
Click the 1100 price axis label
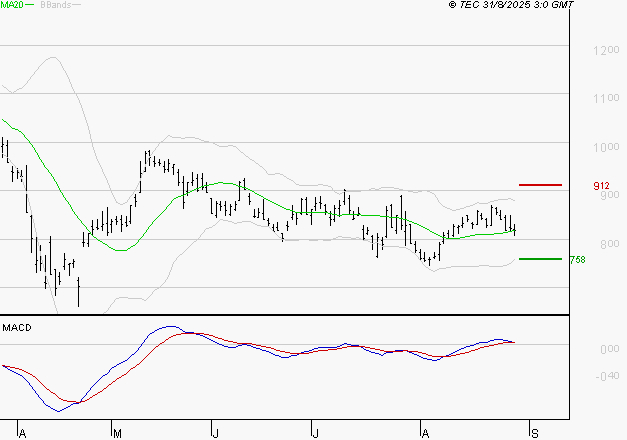pos(605,99)
